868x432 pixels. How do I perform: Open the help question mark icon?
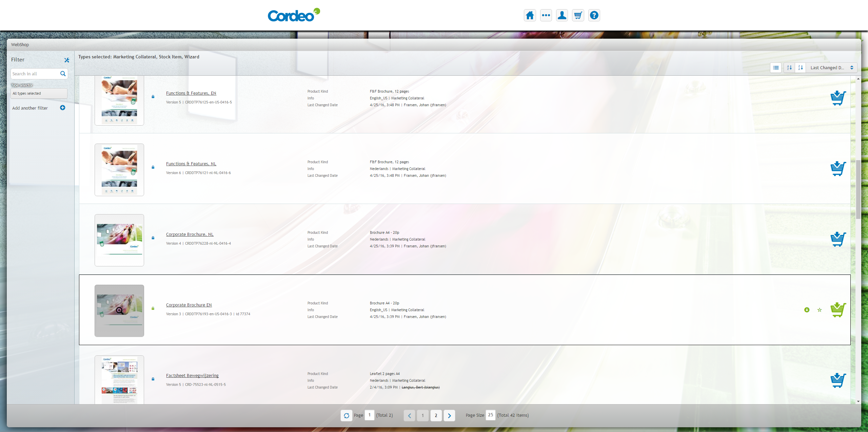point(594,15)
